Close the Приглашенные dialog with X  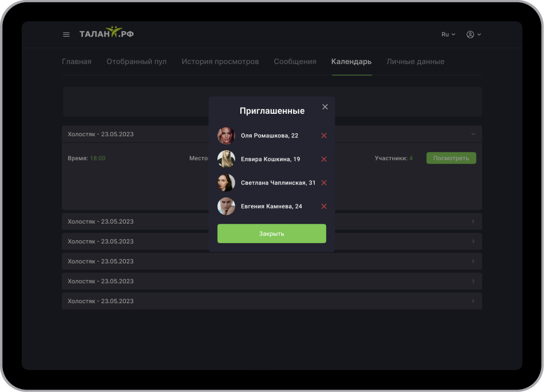[x=325, y=107]
